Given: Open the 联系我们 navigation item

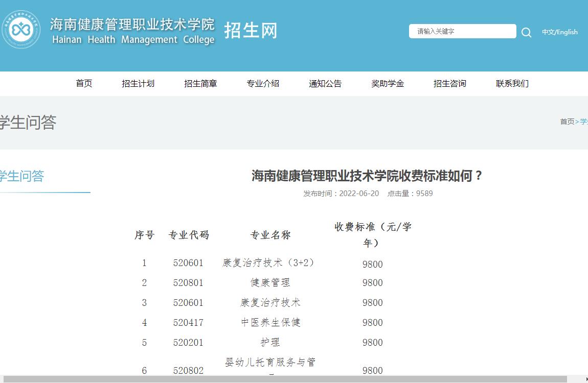Looking at the screenshot, I should [x=512, y=83].
